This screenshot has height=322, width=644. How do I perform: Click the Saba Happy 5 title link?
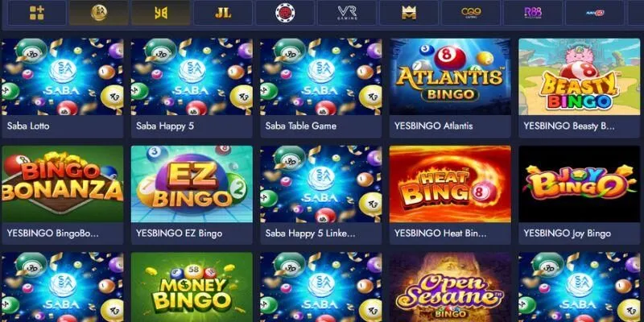pyautogui.click(x=165, y=126)
